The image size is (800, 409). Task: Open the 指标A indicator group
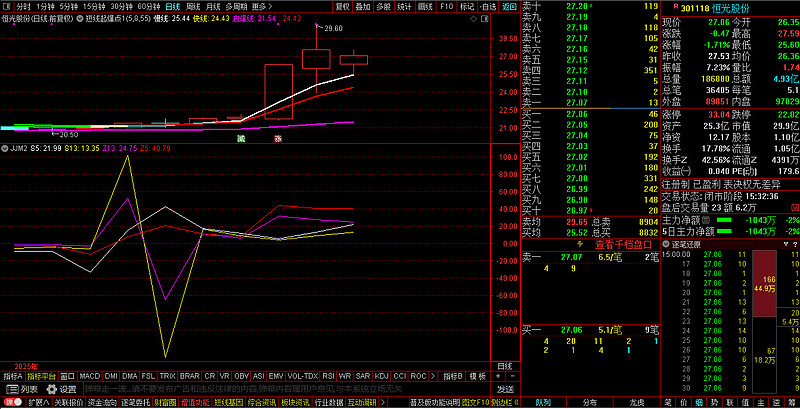point(13,376)
